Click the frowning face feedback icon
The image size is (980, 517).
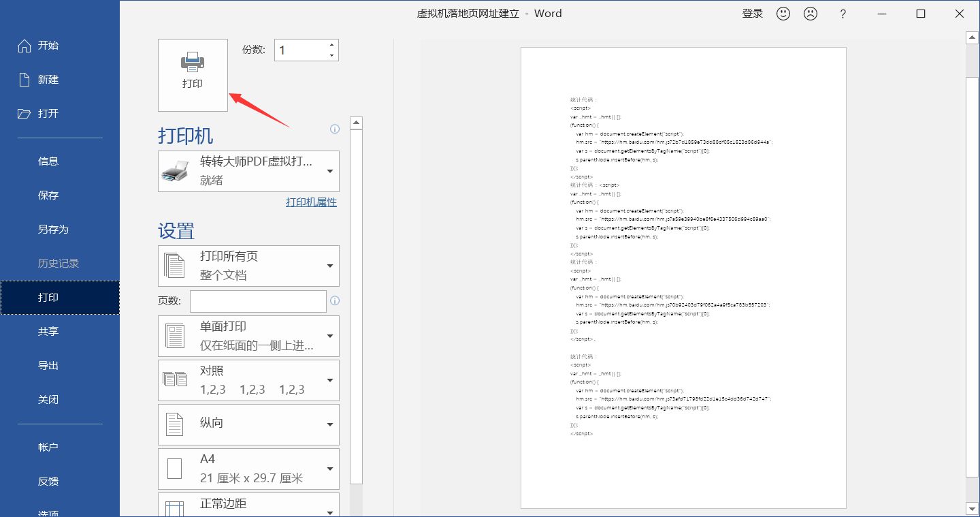pos(810,14)
